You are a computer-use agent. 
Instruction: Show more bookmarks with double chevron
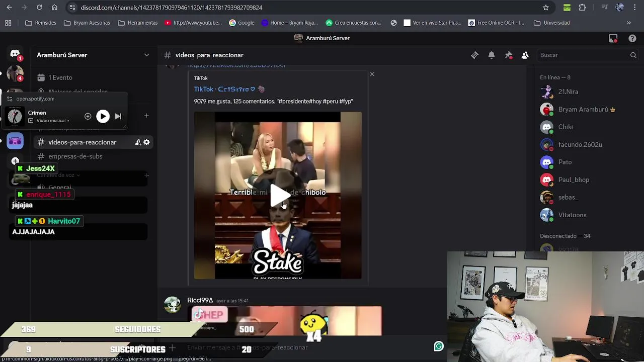628,23
